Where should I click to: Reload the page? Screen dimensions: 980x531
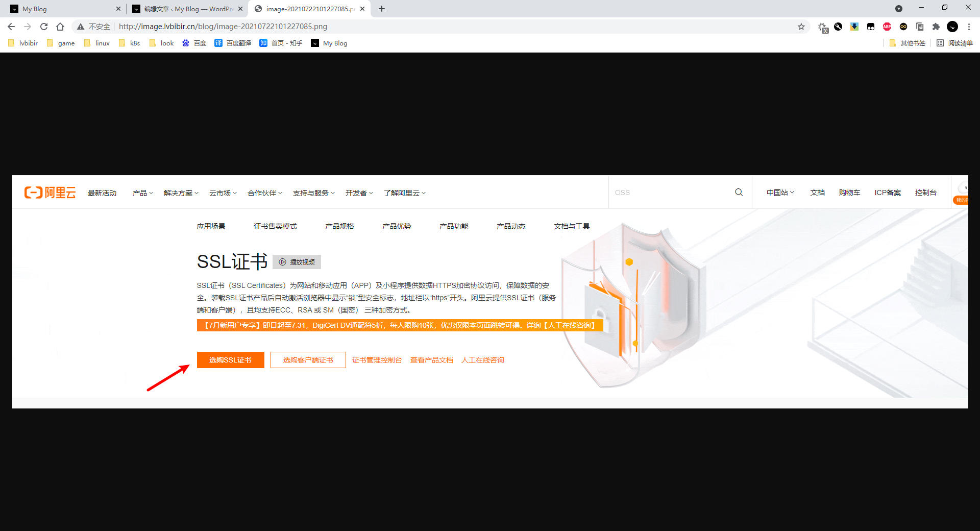pos(44,27)
